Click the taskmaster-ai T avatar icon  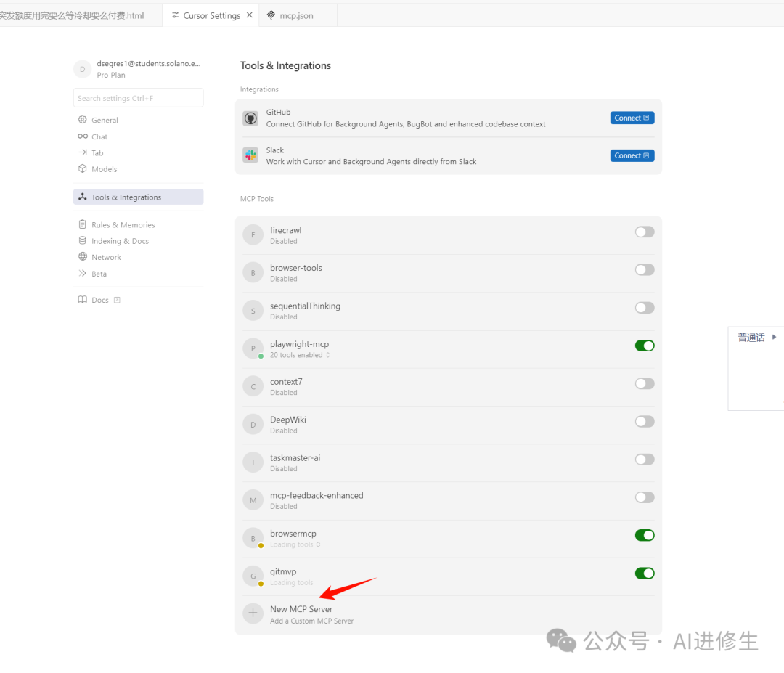(x=253, y=462)
